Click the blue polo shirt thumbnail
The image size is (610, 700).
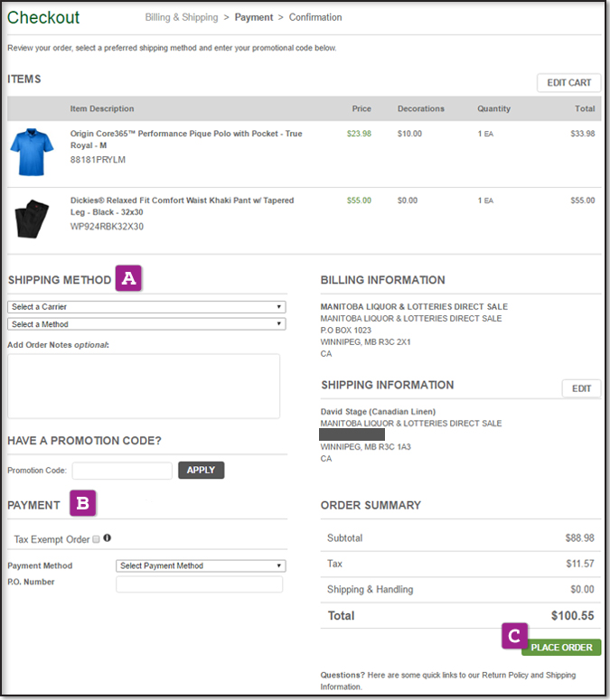[x=31, y=152]
